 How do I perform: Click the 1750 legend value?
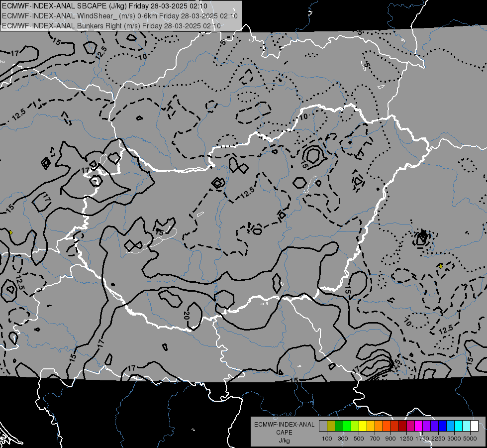point(422,439)
